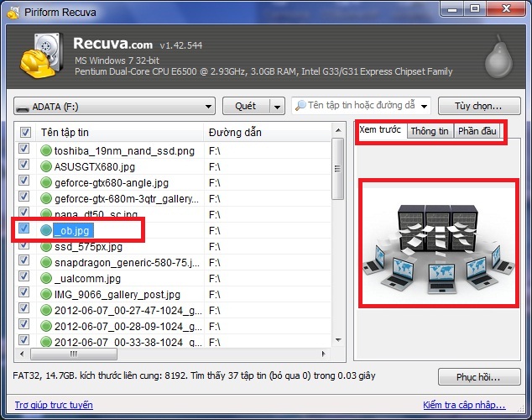Expand the Quét button dropdown arrow

277,107
